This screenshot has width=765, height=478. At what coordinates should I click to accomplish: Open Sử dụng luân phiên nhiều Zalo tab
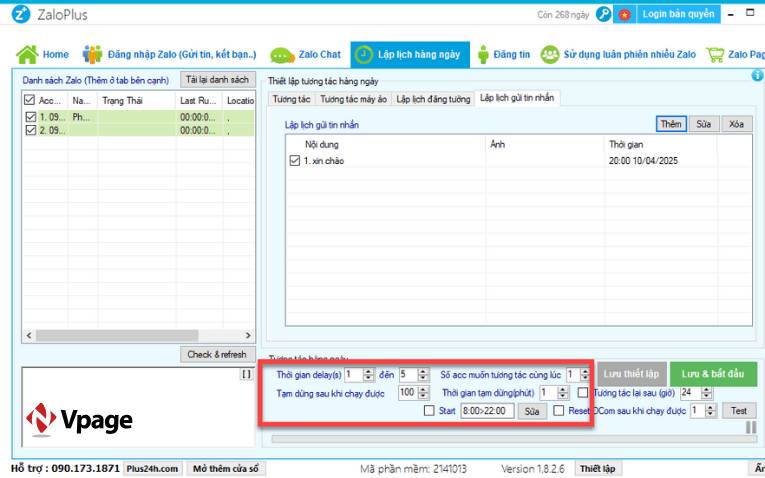tap(618, 54)
